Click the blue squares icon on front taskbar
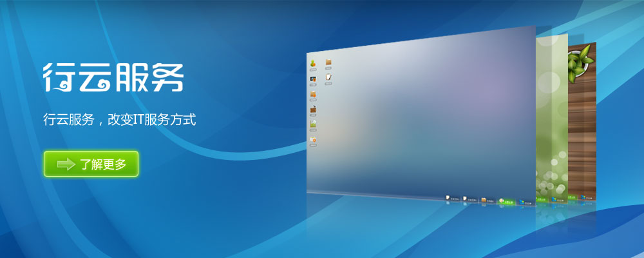The image size is (644, 258). (522, 202)
